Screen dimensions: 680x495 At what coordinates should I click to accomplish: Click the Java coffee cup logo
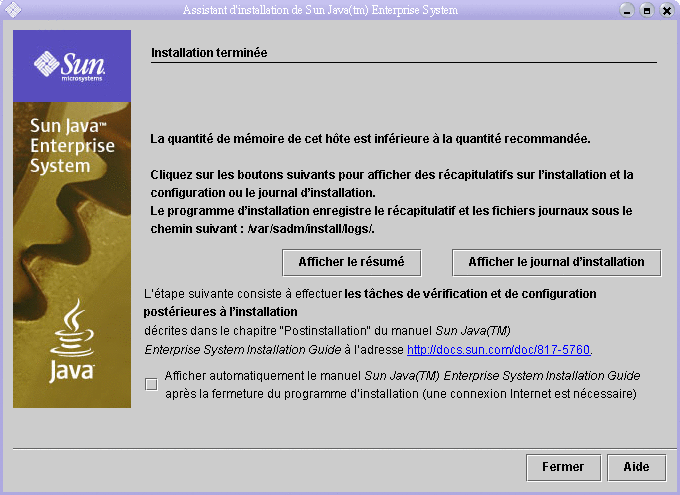pyautogui.click(x=72, y=341)
